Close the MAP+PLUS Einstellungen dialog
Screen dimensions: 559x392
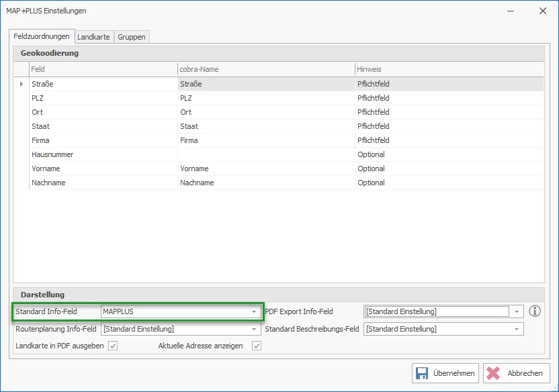pyautogui.click(x=542, y=11)
